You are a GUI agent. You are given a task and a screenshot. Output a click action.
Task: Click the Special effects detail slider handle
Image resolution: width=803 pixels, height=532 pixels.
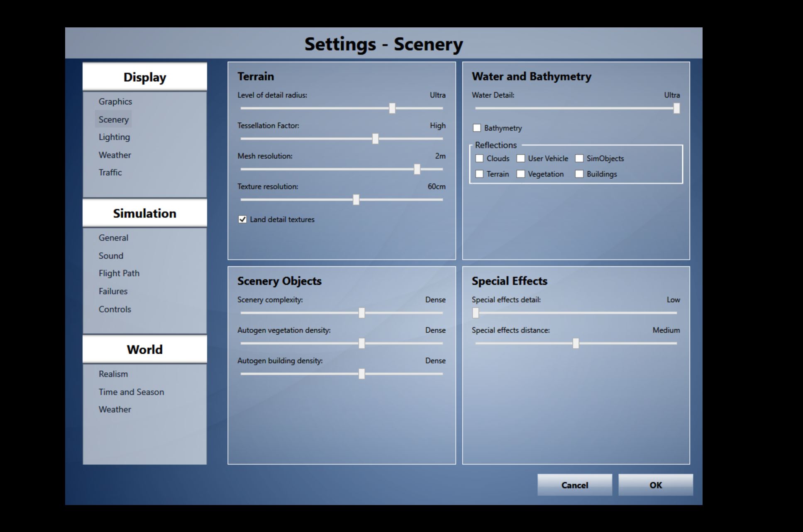coord(476,313)
